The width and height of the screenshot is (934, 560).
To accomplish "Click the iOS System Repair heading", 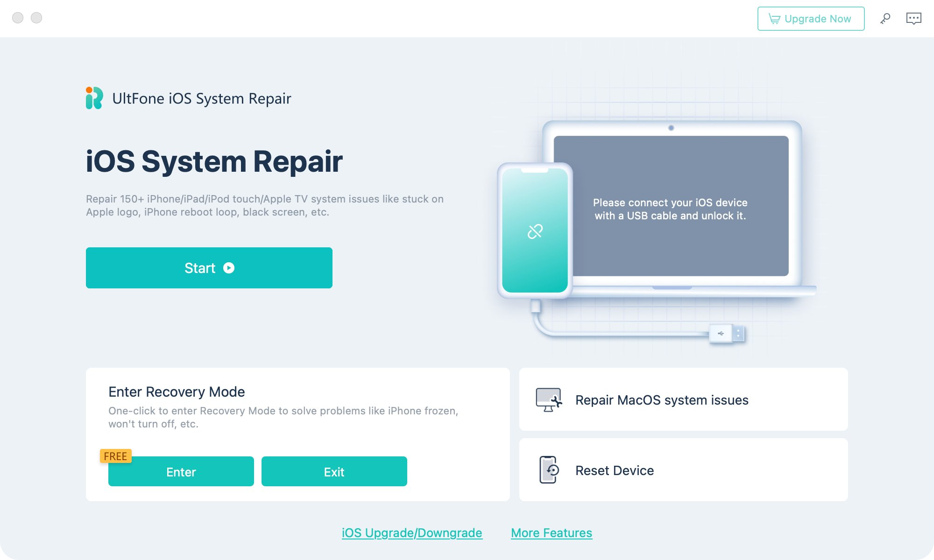I will (214, 161).
